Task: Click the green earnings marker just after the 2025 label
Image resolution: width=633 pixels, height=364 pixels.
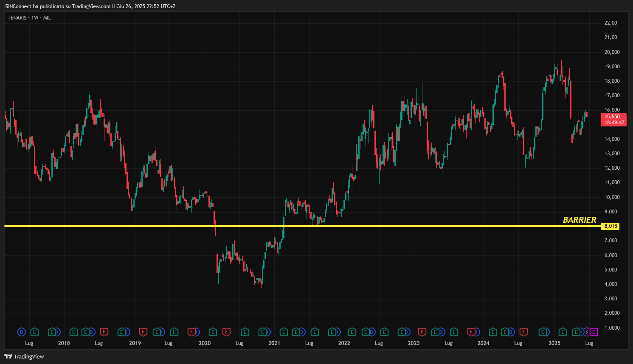Action: point(563,332)
